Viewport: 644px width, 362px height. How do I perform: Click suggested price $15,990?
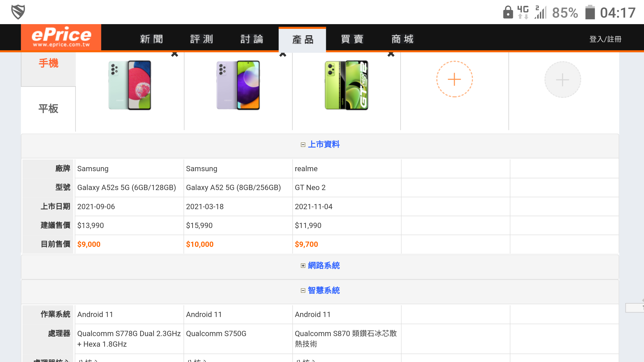[199, 225]
